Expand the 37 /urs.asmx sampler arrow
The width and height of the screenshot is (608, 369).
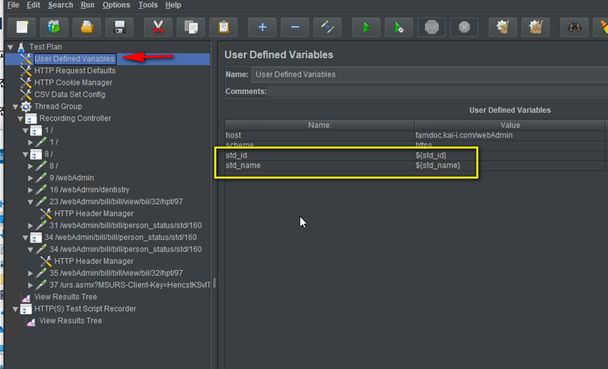[x=30, y=285]
